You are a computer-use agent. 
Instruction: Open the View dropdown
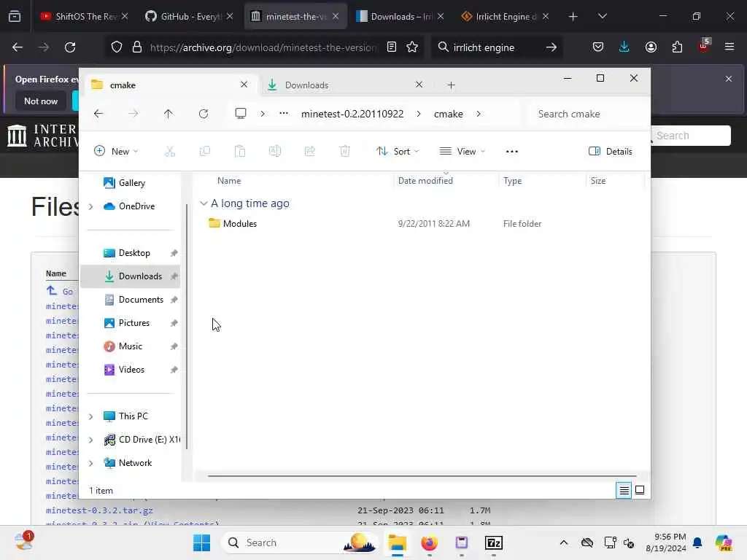pos(462,152)
